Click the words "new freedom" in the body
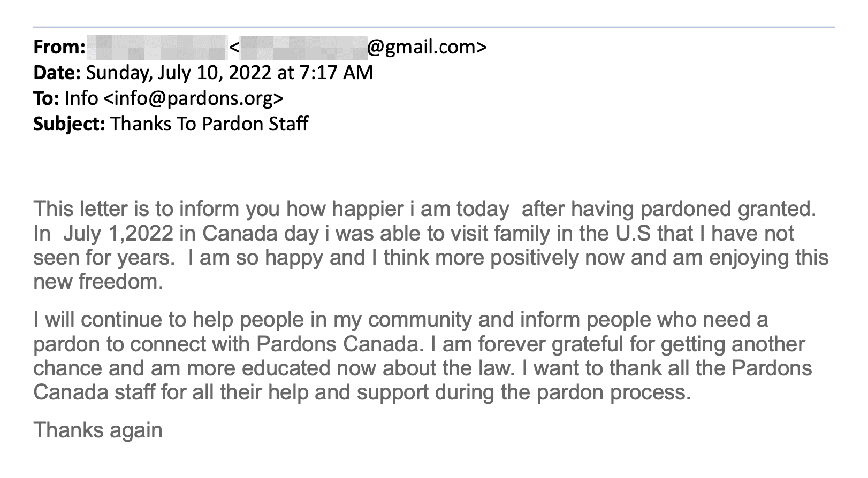Viewport: 868px width, 478px height. [98, 282]
